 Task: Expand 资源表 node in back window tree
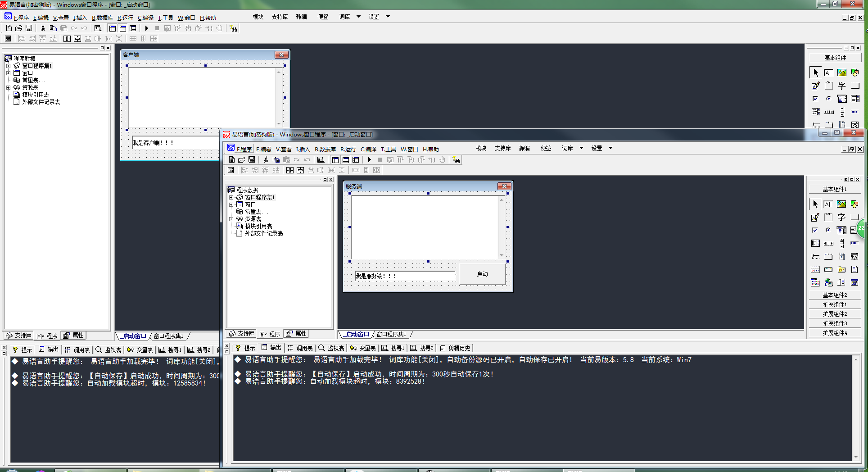tap(8, 87)
